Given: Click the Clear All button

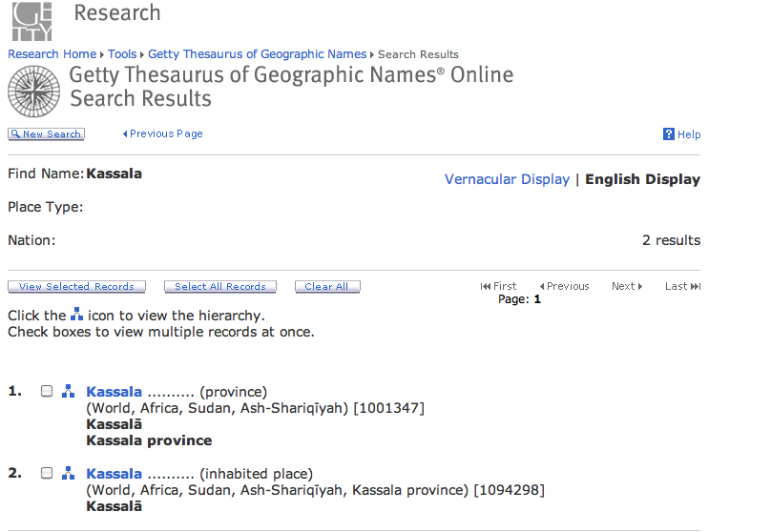Looking at the screenshot, I should point(326,286).
